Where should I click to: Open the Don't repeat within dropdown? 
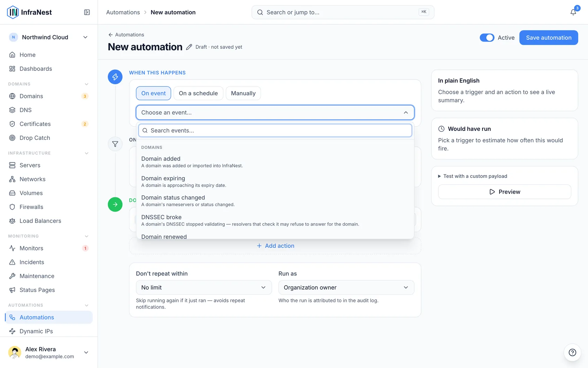pyautogui.click(x=204, y=287)
